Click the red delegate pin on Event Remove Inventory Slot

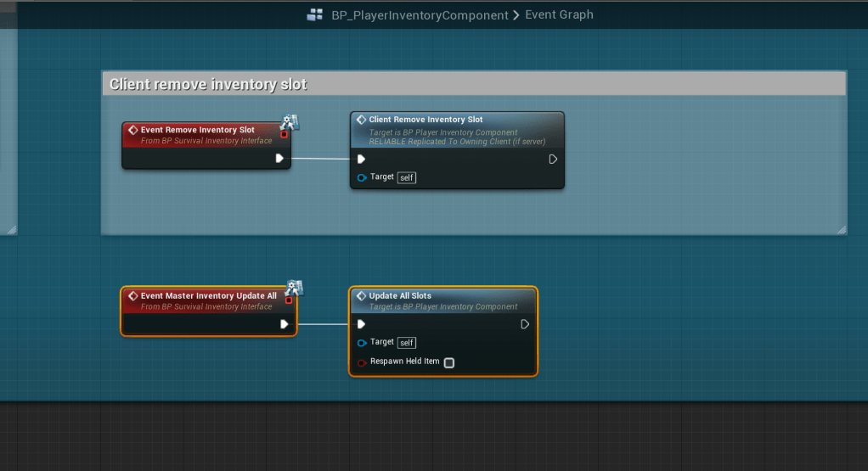click(x=284, y=134)
